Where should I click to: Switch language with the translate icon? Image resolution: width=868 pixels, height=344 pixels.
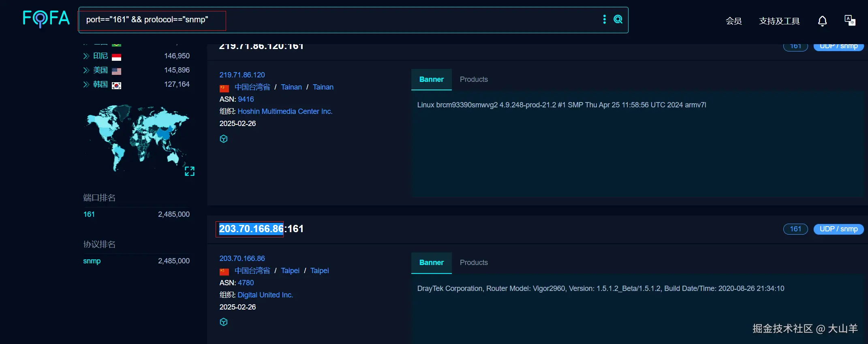[x=850, y=20]
